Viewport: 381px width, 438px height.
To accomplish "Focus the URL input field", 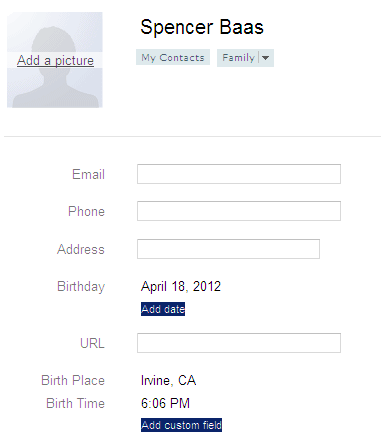I will point(239,343).
